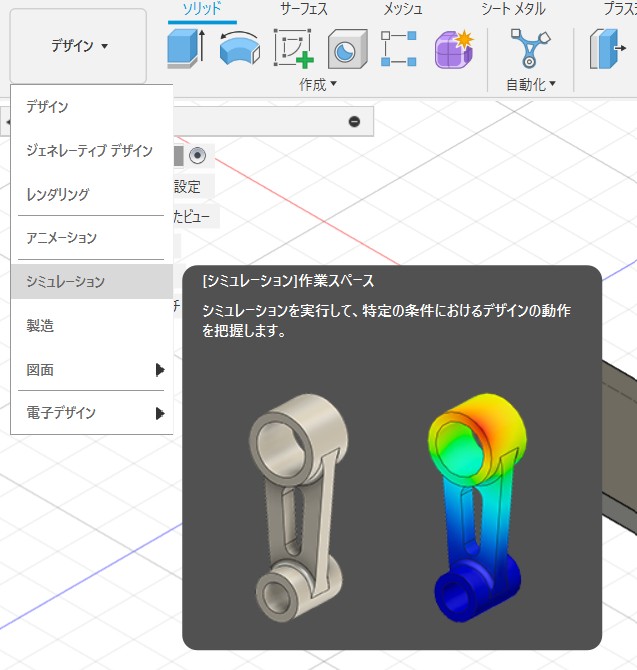
Task: Choose ジェネレーティブ デザイン workspace
Action: pyautogui.click(x=92, y=150)
